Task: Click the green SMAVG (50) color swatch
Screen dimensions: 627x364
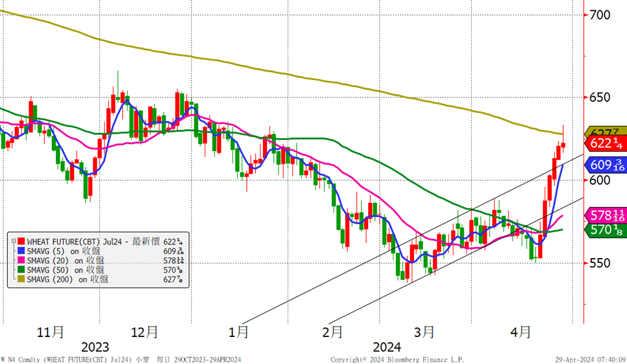Action: 21,270
